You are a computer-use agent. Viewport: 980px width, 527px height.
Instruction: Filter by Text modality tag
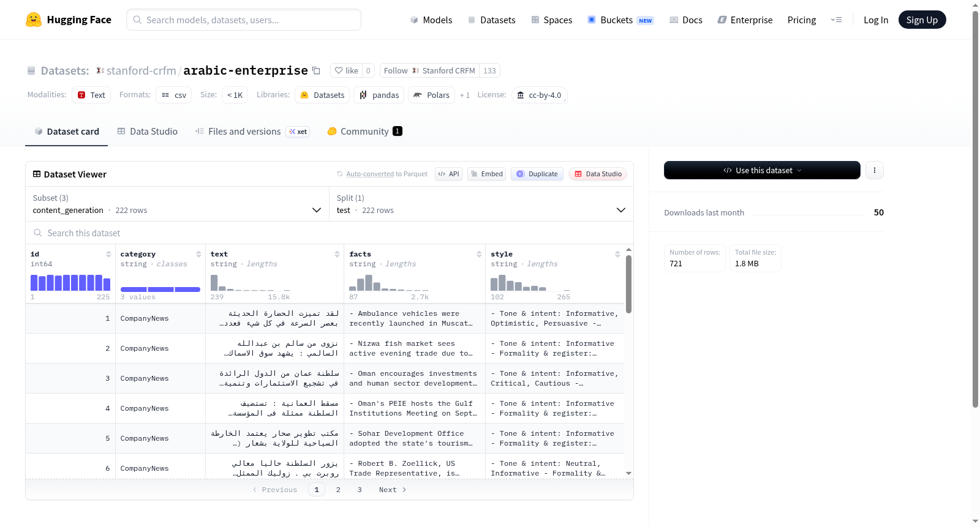[91, 95]
